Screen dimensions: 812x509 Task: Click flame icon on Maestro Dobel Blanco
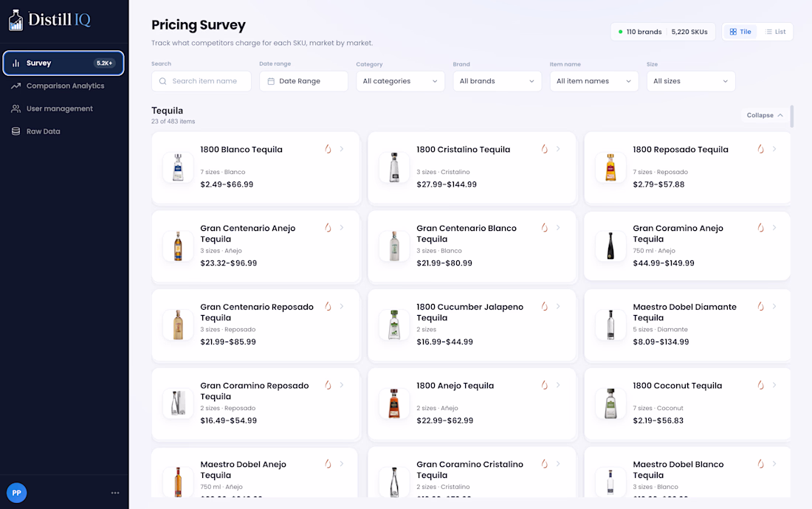760,464
